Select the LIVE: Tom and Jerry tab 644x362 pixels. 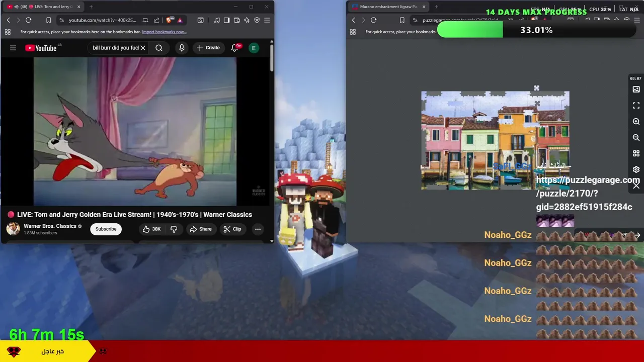(44, 7)
